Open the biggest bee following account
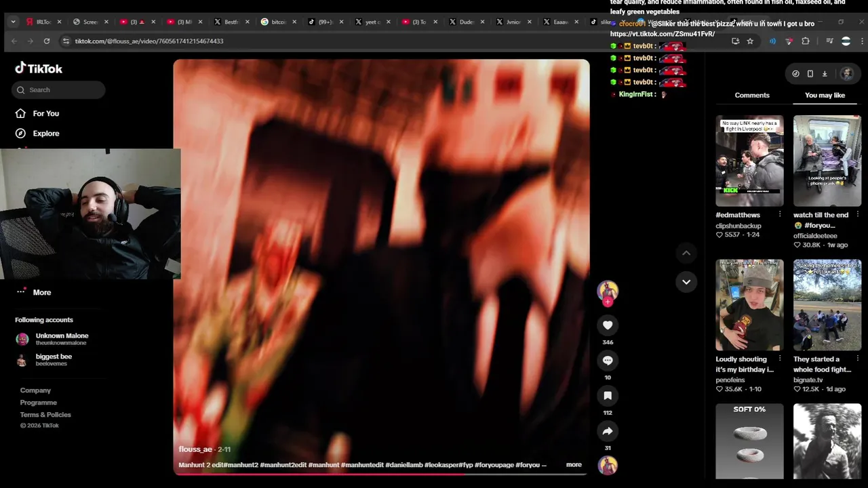 [x=45, y=360]
